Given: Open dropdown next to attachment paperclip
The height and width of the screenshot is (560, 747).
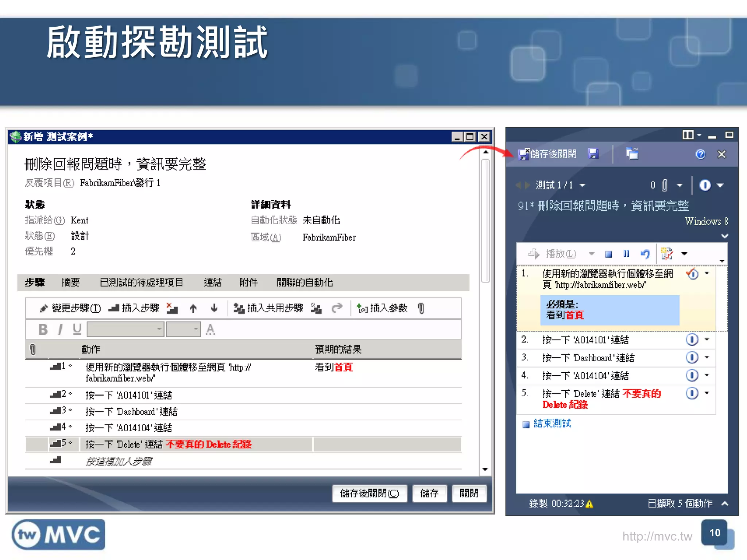Looking at the screenshot, I should [680, 186].
